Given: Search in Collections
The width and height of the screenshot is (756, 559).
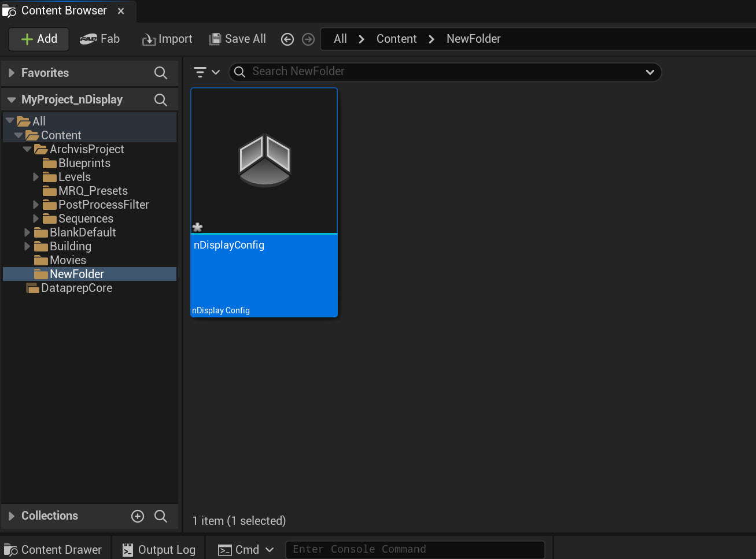Looking at the screenshot, I should pyautogui.click(x=161, y=516).
